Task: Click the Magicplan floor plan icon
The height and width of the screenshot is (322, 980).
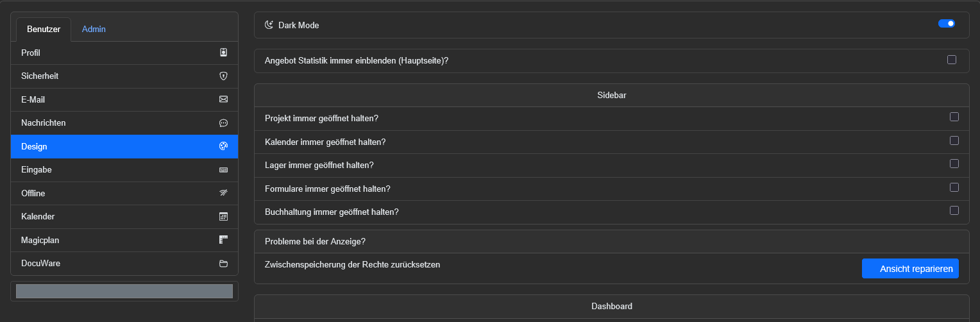Action: coord(223,240)
